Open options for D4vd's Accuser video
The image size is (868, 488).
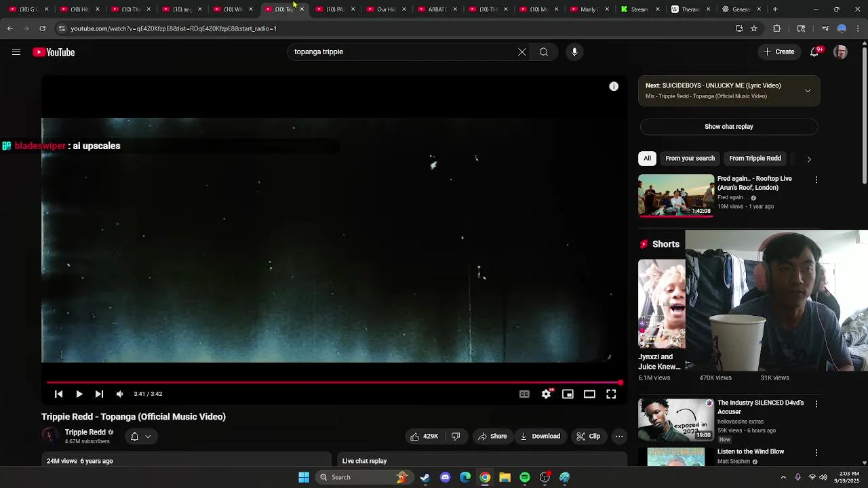[x=816, y=404]
